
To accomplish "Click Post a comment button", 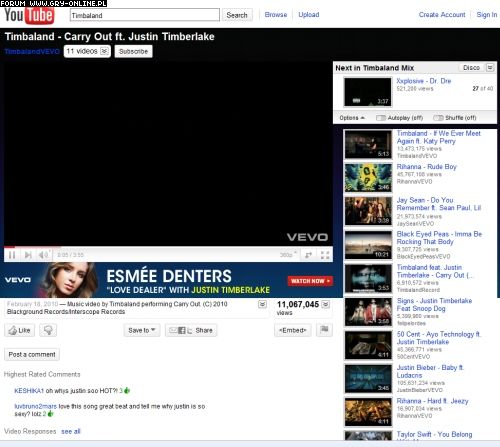I will coord(32,354).
